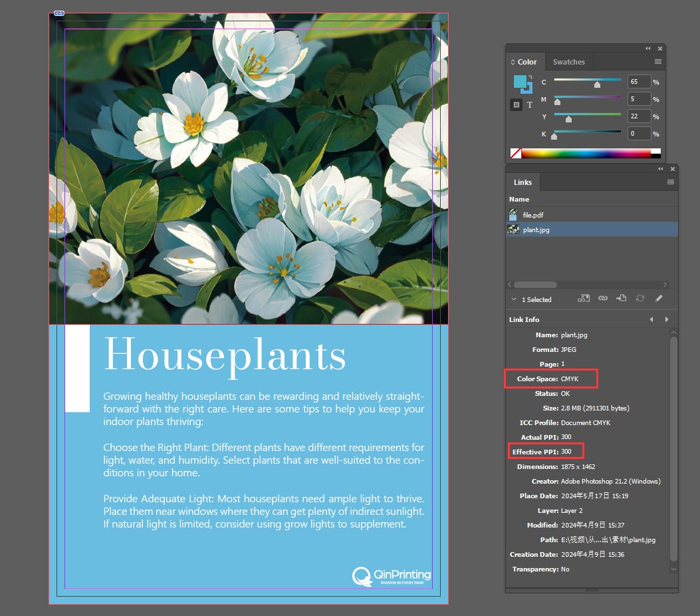
Task: Select Formatting affects text T icon
Action: 529,105
